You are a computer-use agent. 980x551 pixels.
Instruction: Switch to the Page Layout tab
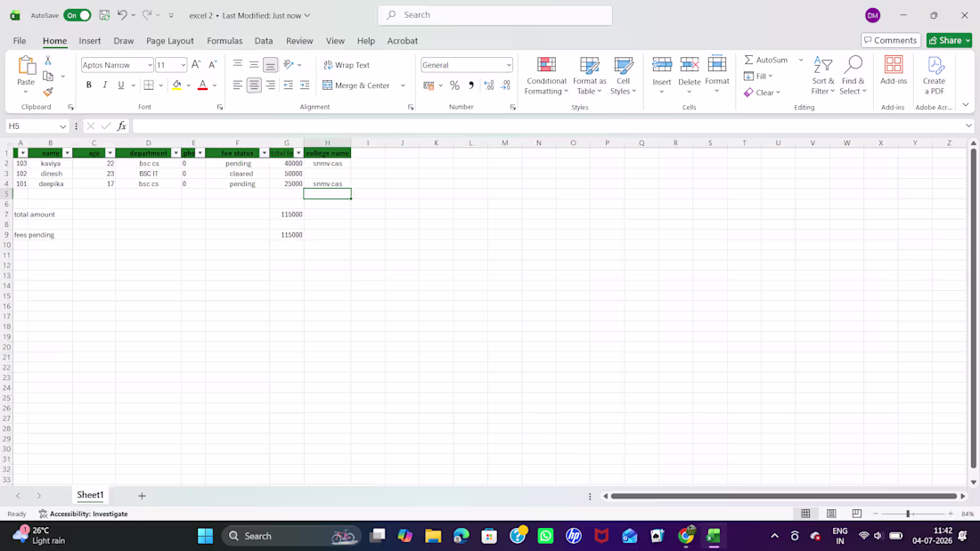[170, 41]
